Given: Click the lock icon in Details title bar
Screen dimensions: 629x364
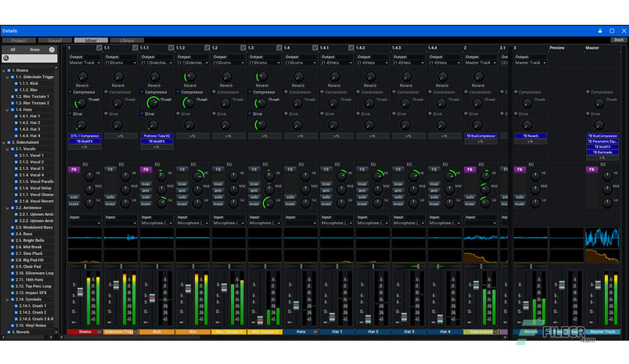Looking at the screenshot, I should [600, 31].
